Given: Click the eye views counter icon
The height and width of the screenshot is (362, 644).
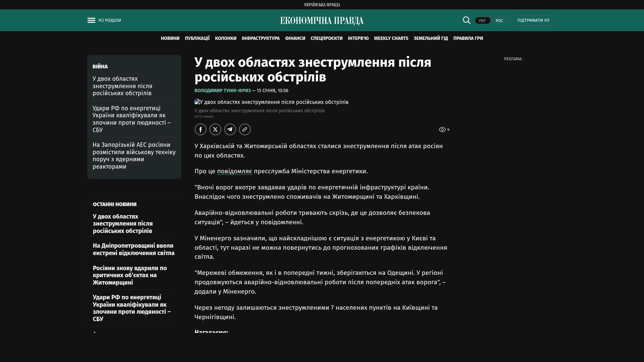Looking at the screenshot, I should [442, 130].
